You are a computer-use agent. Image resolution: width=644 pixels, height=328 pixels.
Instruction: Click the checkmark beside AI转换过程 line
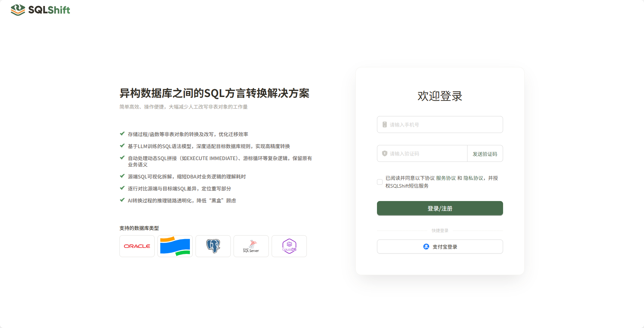click(x=122, y=200)
